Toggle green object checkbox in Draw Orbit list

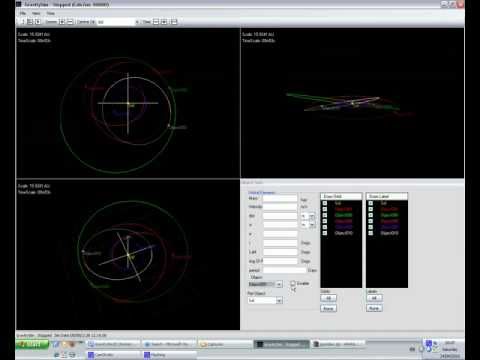(325, 215)
